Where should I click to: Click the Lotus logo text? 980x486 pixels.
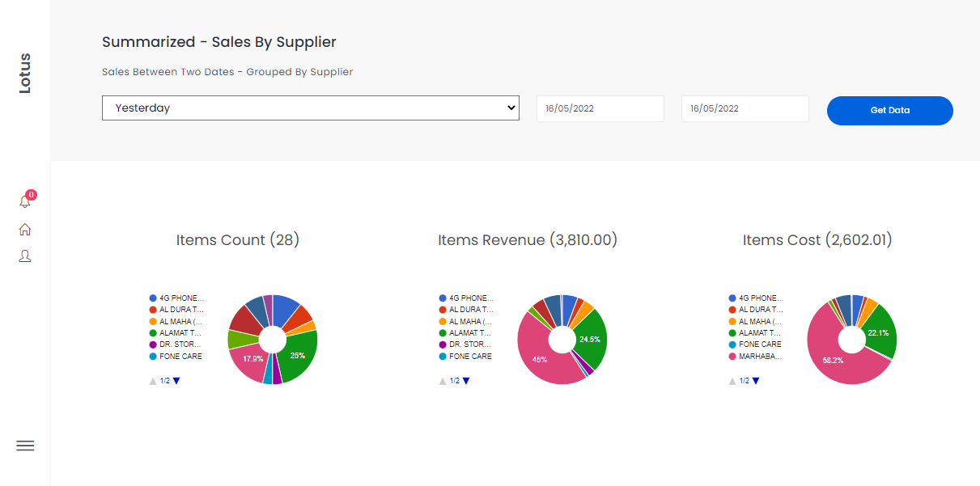tap(25, 74)
